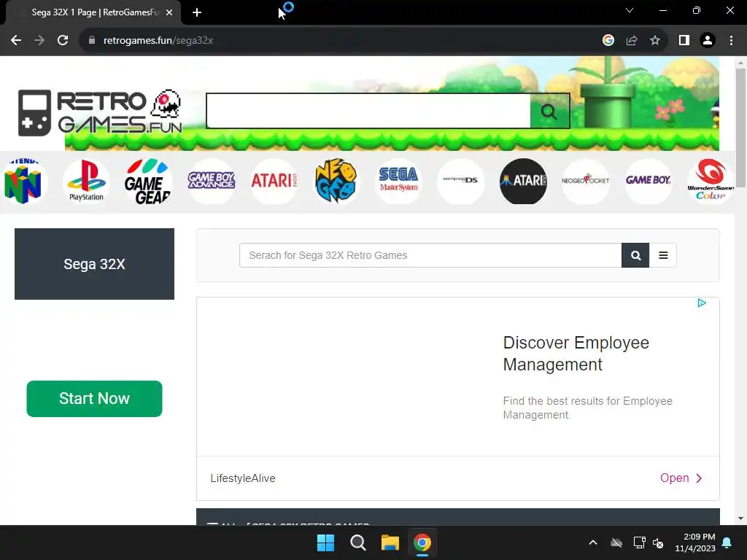Click the Sega 32X sidebar heading
This screenshot has height=560, width=747.
(x=94, y=264)
